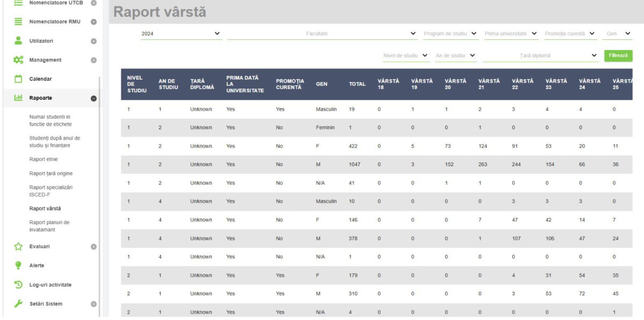This screenshot has width=644, height=320.
Task: Click total value 1047 in table
Action: point(355,165)
